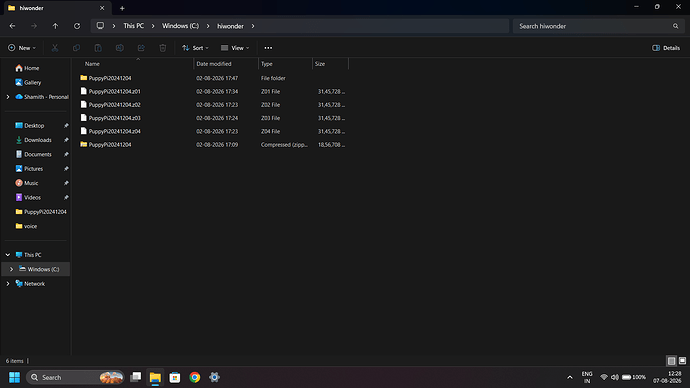Screen dimensions: 690x388
Task: Expand the Windows (C:) tree node
Action: [11, 269]
